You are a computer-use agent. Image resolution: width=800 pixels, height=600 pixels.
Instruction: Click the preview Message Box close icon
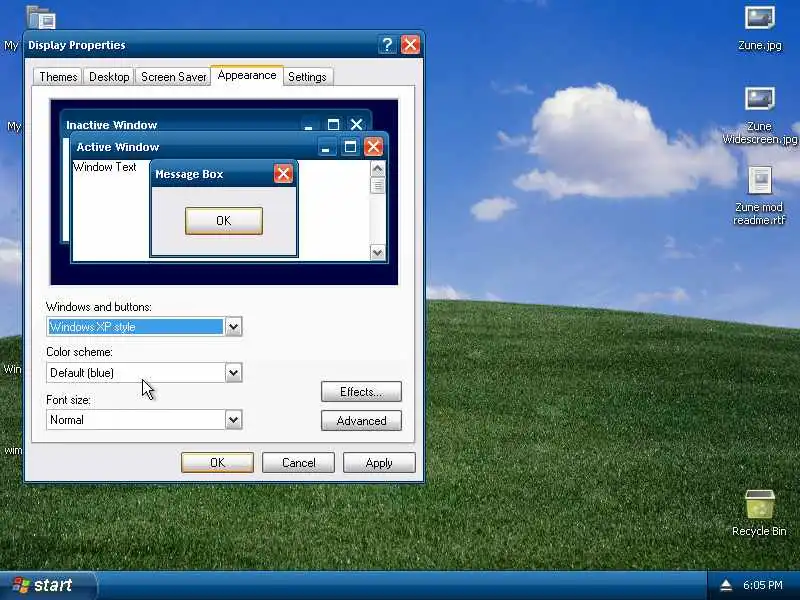pos(283,174)
